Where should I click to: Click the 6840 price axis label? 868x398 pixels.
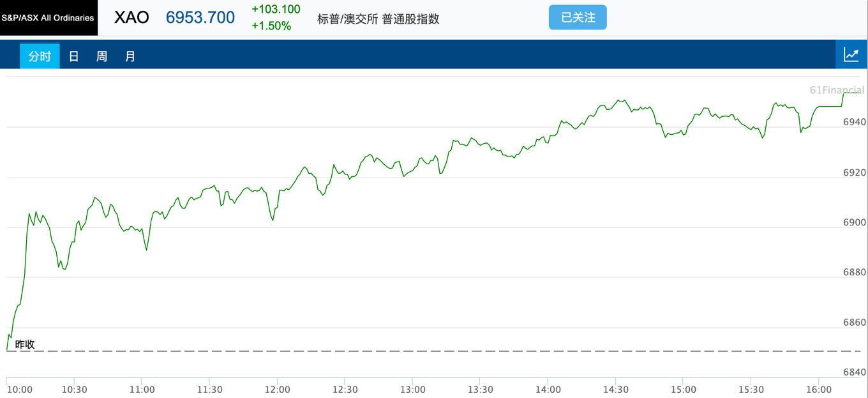coord(855,372)
